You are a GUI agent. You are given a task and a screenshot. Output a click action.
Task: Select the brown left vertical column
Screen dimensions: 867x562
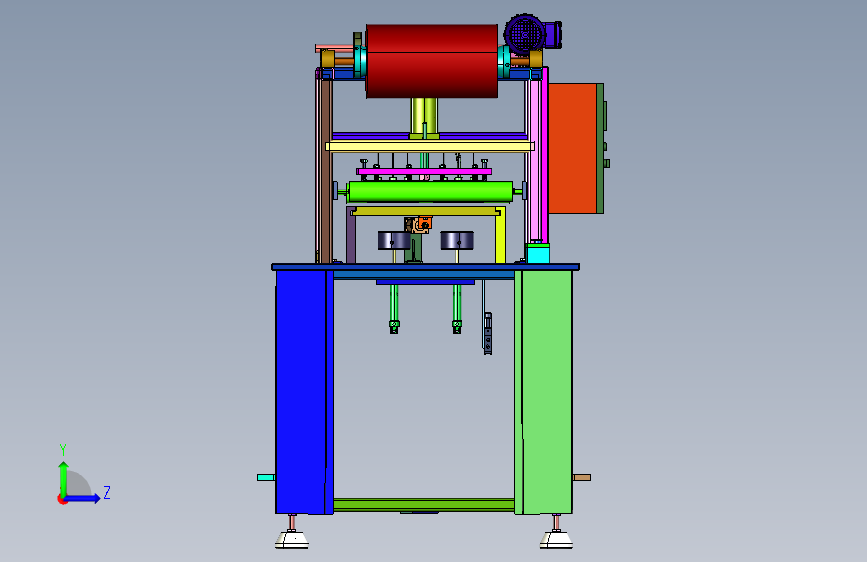click(326, 171)
